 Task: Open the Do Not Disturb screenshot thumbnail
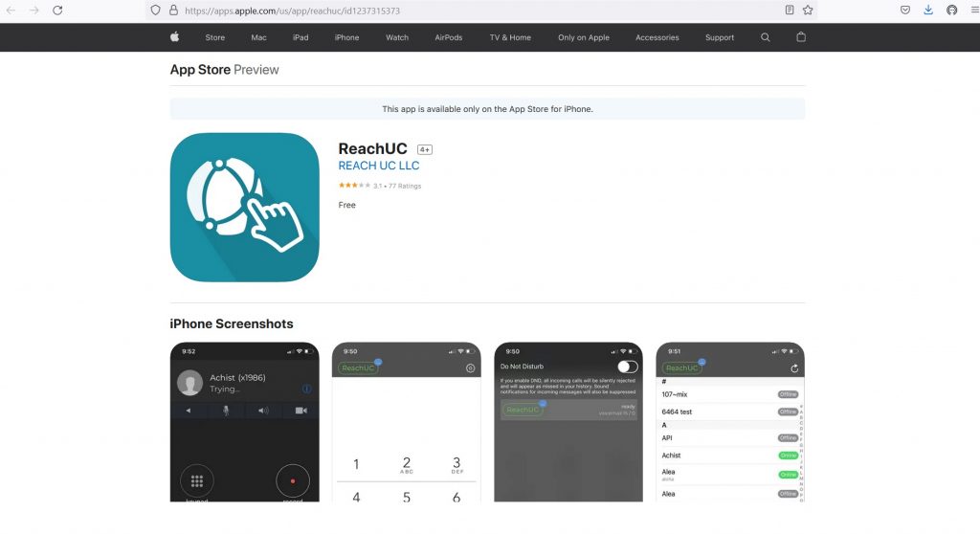(x=568, y=422)
